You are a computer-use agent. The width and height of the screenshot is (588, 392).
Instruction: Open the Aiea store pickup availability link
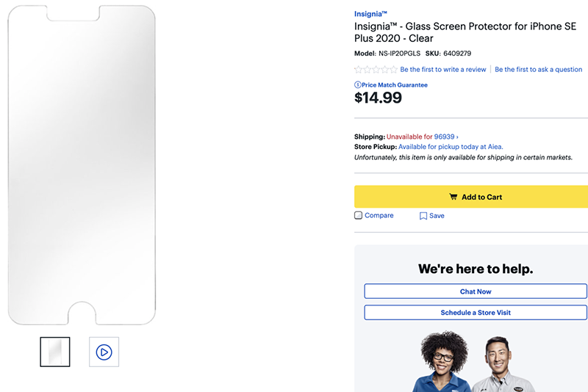tap(451, 147)
